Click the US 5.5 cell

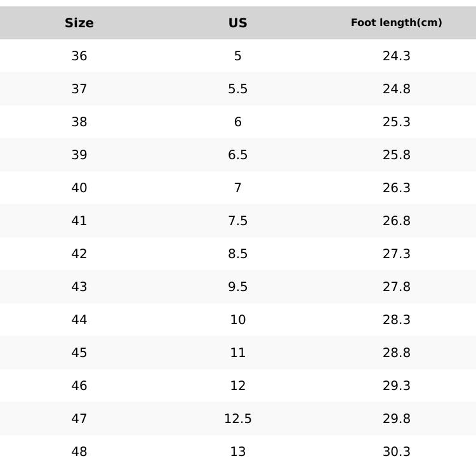click(x=238, y=89)
